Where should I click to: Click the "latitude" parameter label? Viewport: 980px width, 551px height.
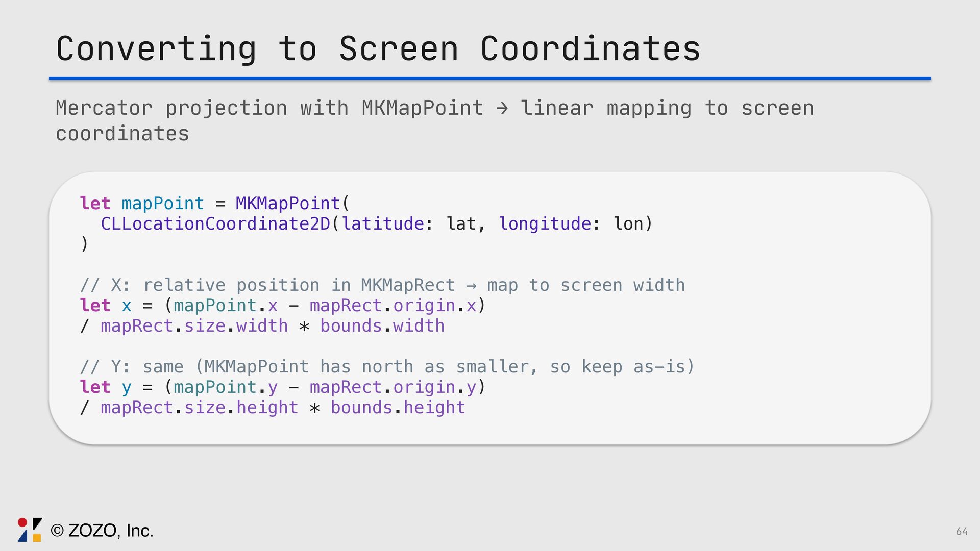[x=383, y=224]
